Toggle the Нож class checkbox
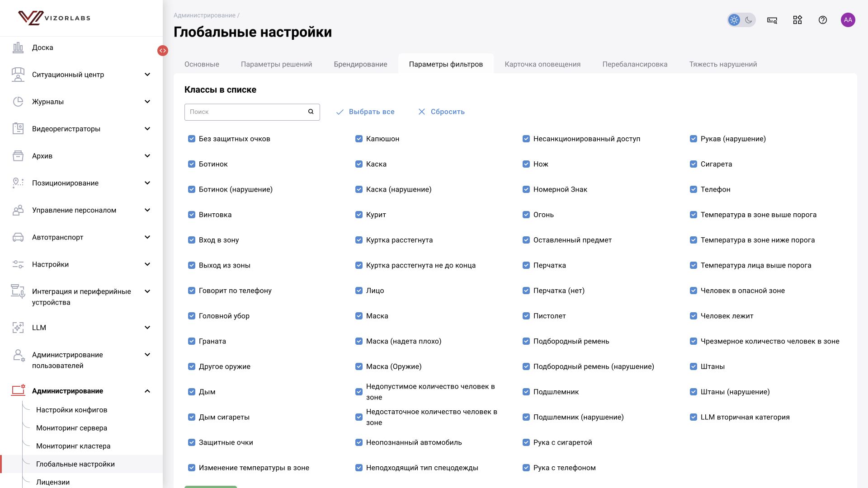868x488 pixels. tap(526, 164)
